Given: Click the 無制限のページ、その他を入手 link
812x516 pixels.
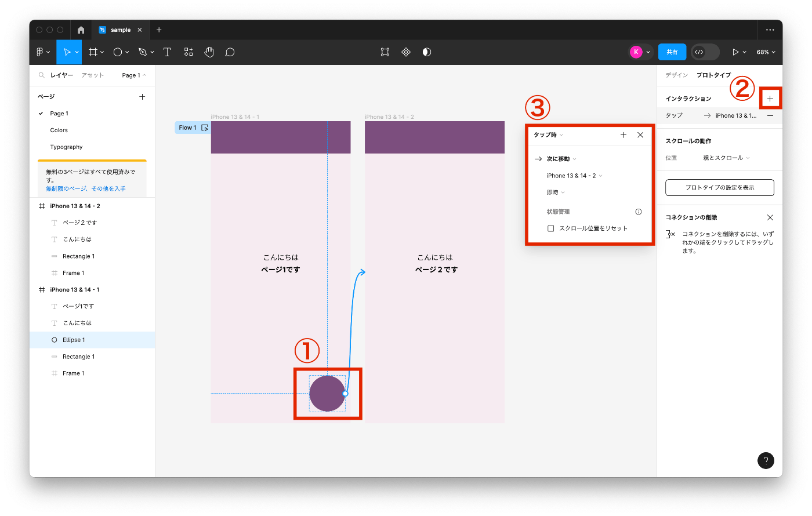Looking at the screenshot, I should coord(86,189).
